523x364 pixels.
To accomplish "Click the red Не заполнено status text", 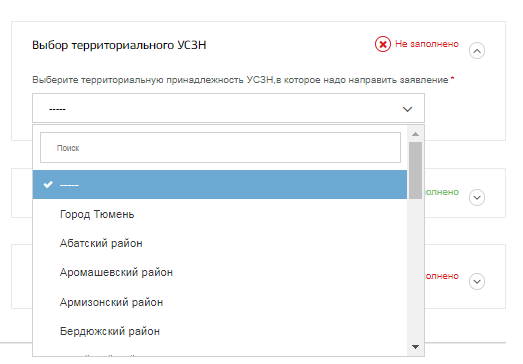I will (x=427, y=44).
